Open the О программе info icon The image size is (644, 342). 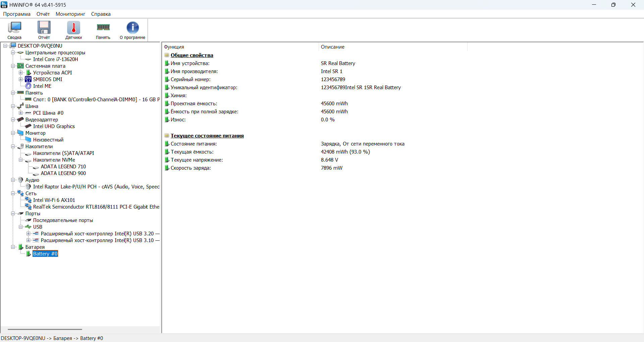tap(132, 27)
